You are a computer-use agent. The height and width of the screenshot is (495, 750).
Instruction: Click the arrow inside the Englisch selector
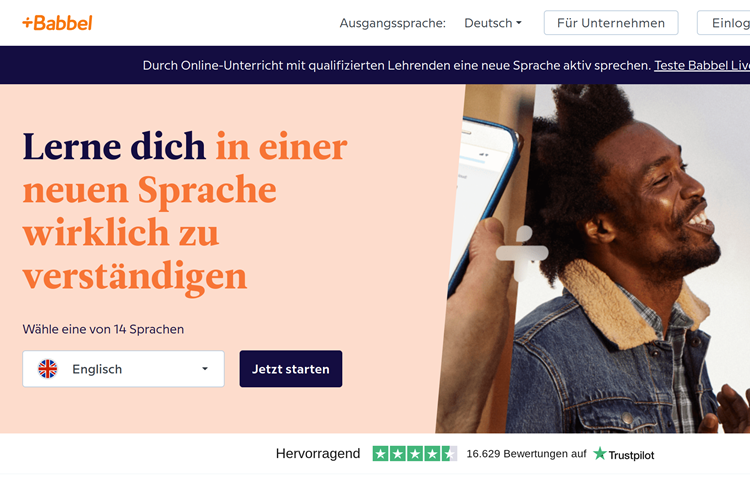205,369
